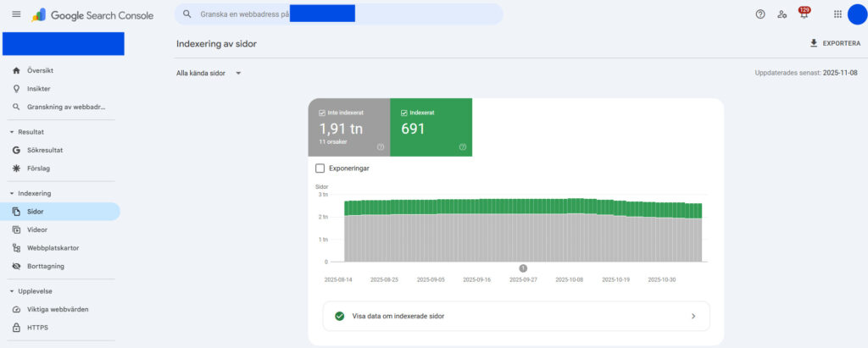Click the help question mark icon
The width and height of the screenshot is (868, 348).
(x=760, y=14)
